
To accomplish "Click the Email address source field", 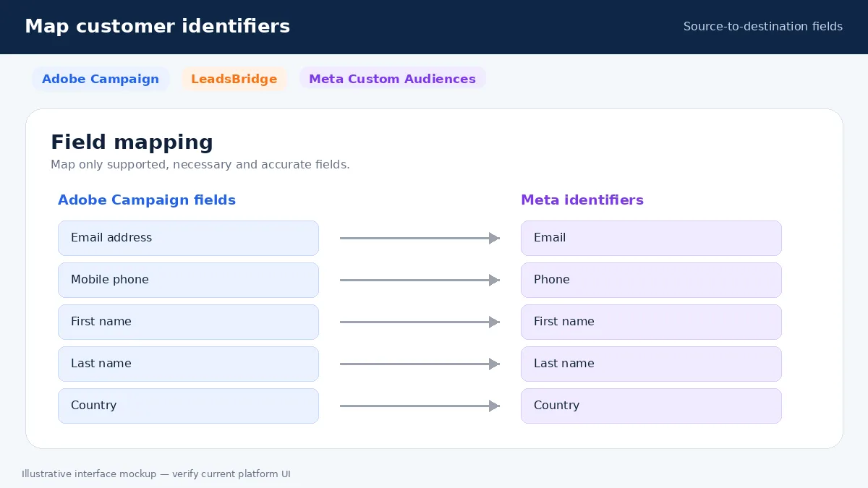I will [188, 238].
